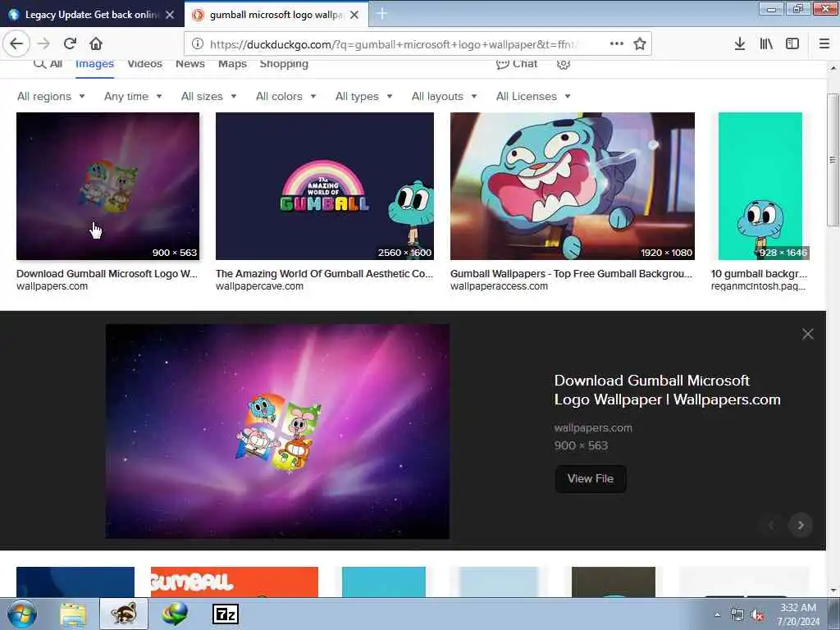
Task: Select the 1920 × 1080 screaming Gumball thumbnail
Action: click(572, 186)
